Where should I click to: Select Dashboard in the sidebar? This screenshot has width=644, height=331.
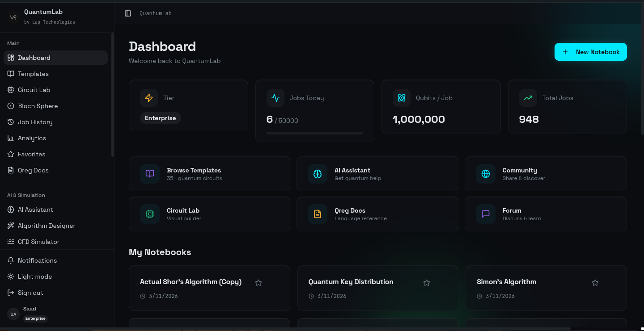(34, 58)
